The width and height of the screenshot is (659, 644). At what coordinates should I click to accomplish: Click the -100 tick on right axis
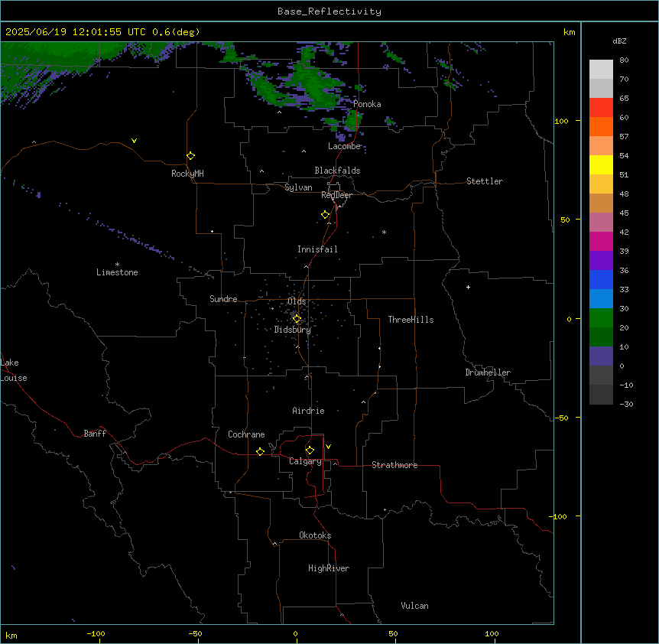(x=559, y=516)
